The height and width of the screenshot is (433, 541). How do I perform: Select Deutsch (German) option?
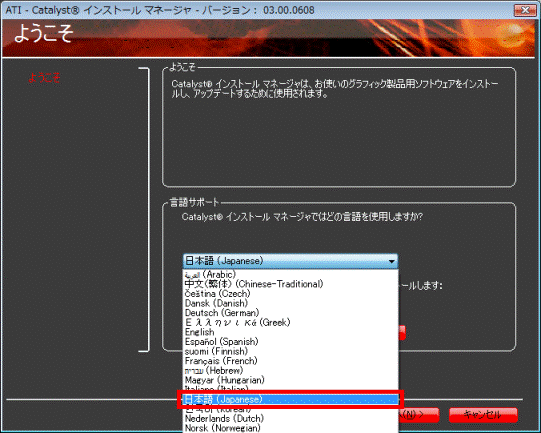coord(291,313)
